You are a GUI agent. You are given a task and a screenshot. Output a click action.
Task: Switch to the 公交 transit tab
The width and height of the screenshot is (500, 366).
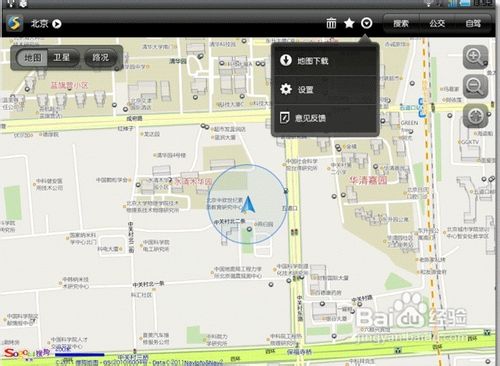(x=437, y=23)
